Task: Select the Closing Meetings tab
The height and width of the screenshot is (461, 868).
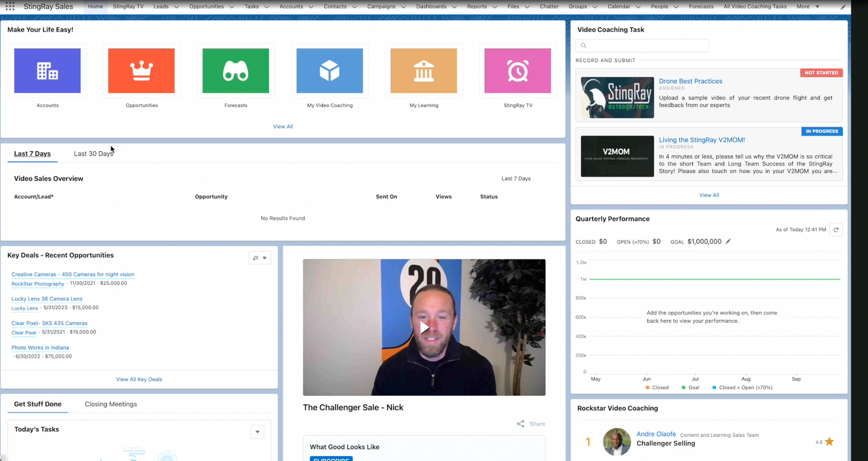Action: click(x=111, y=404)
